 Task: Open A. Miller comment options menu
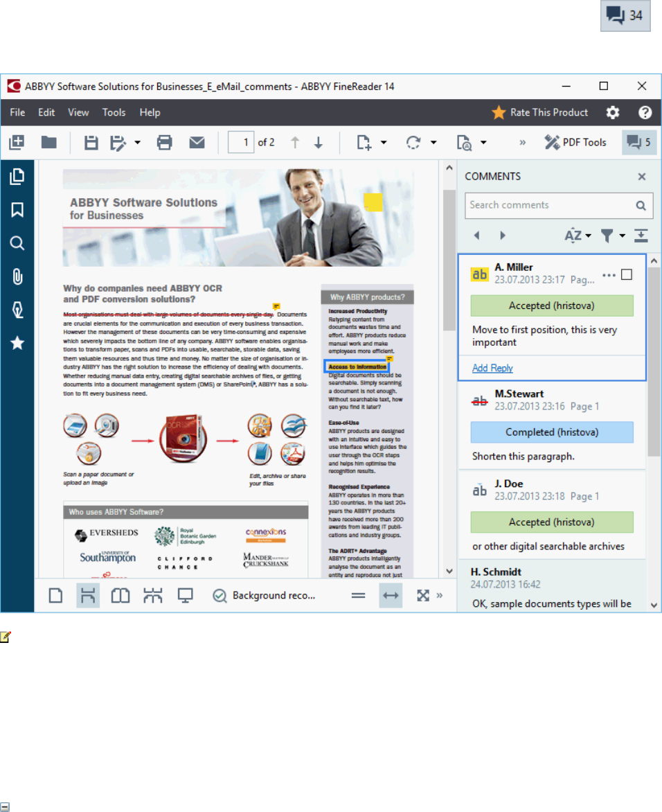[x=609, y=275]
